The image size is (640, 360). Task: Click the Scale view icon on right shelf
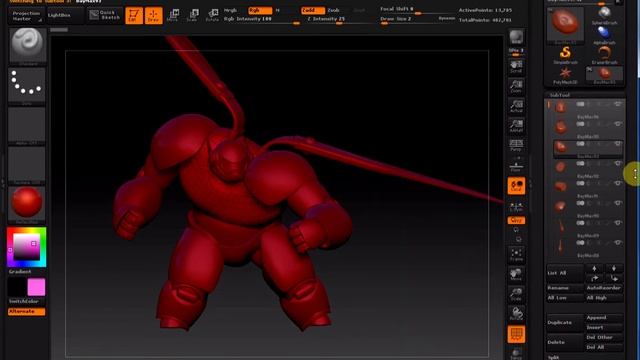pos(516,294)
